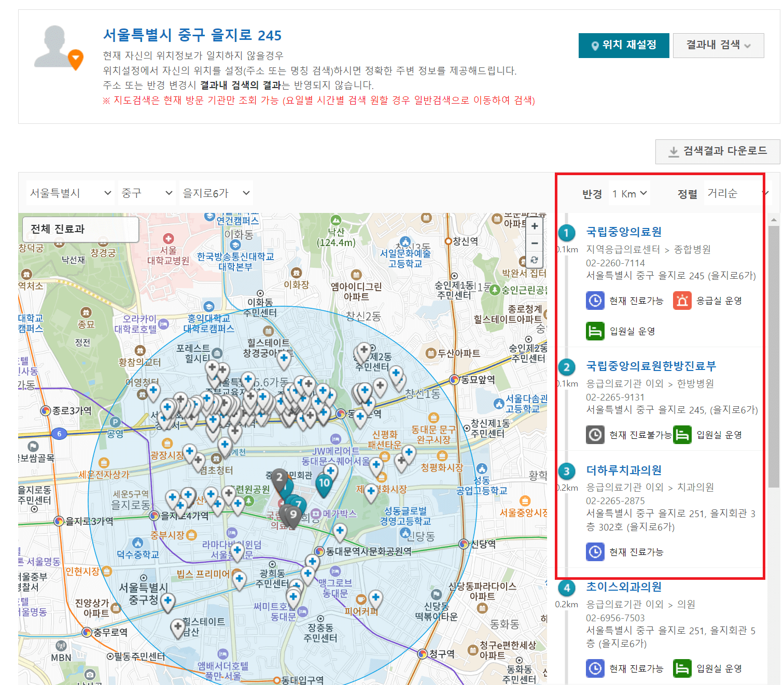
Task: Click the results list scrollbar
Action: [774, 355]
